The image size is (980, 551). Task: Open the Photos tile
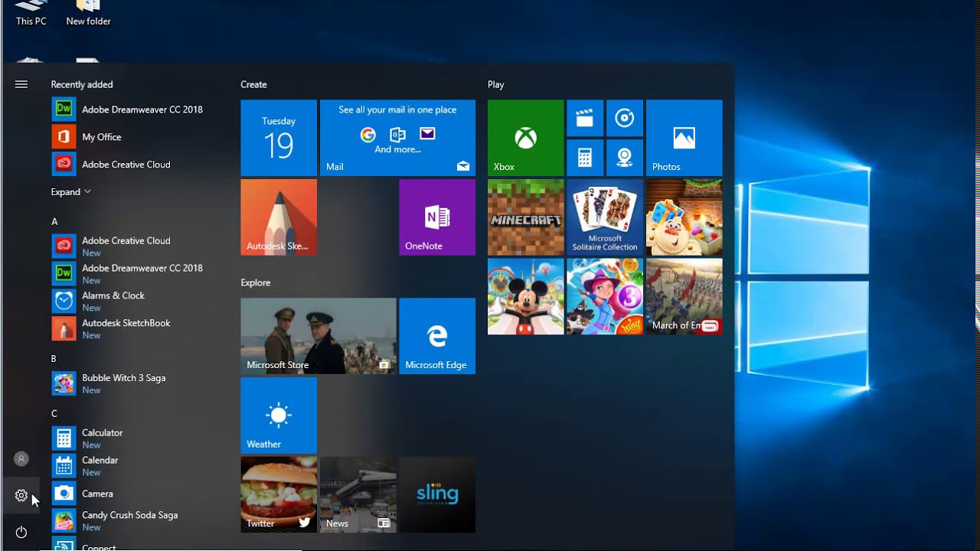(684, 138)
